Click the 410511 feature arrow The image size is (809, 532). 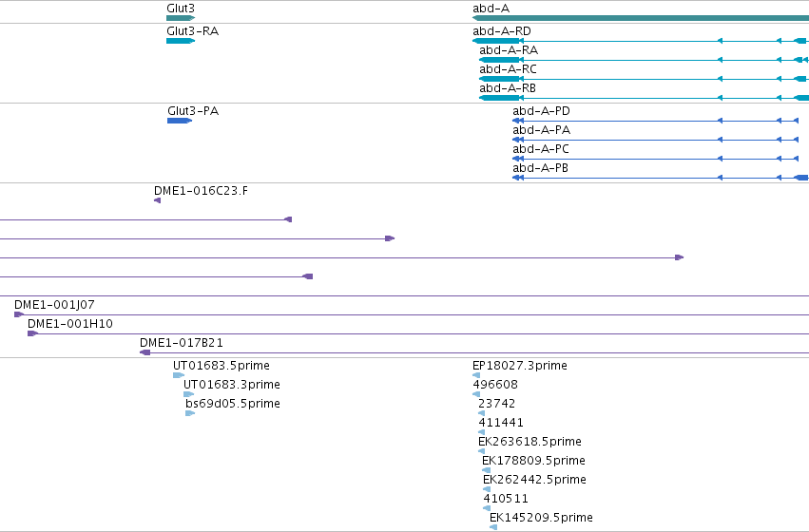click(x=487, y=509)
